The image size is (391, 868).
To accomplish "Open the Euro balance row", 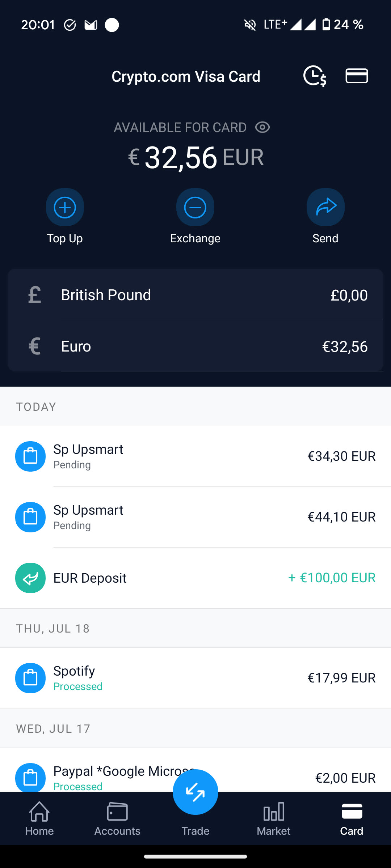I will [x=195, y=346].
